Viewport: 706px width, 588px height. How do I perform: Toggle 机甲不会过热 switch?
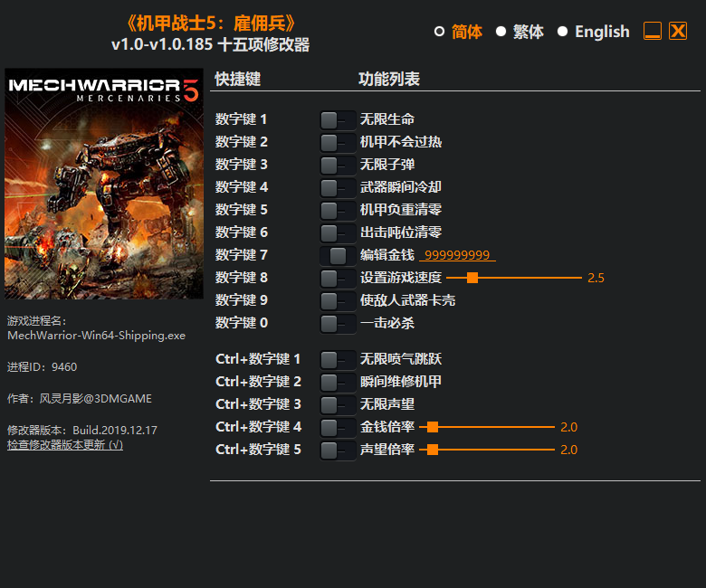(338, 143)
